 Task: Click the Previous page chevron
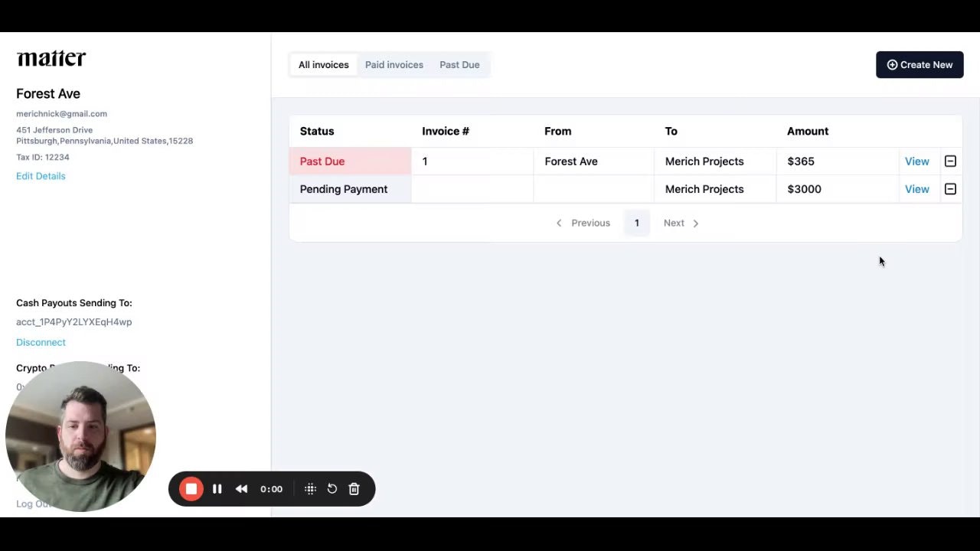(x=559, y=223)
